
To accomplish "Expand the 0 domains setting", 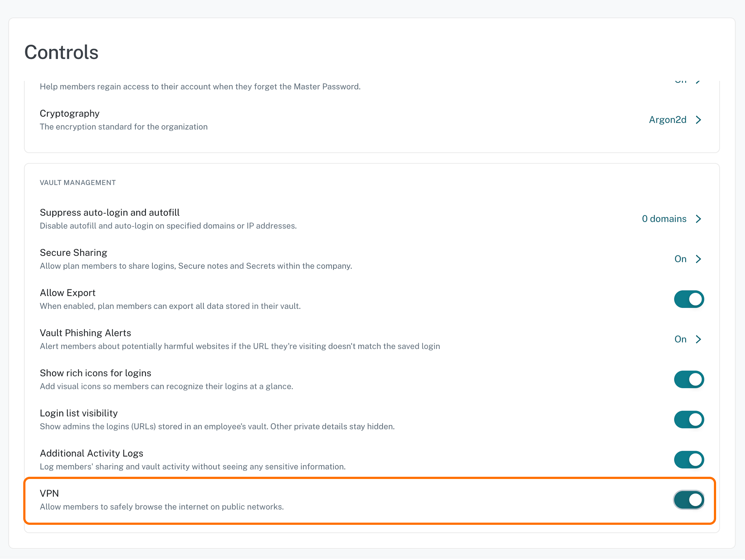I will point(664,219).
